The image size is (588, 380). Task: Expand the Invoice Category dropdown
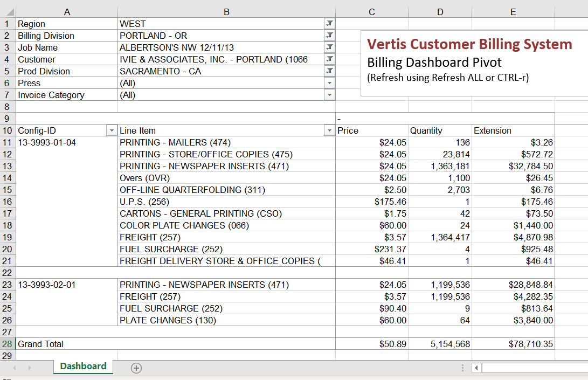329,95
